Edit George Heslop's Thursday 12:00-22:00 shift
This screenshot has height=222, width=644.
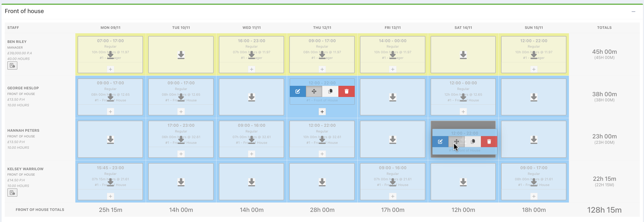(298, 92)
